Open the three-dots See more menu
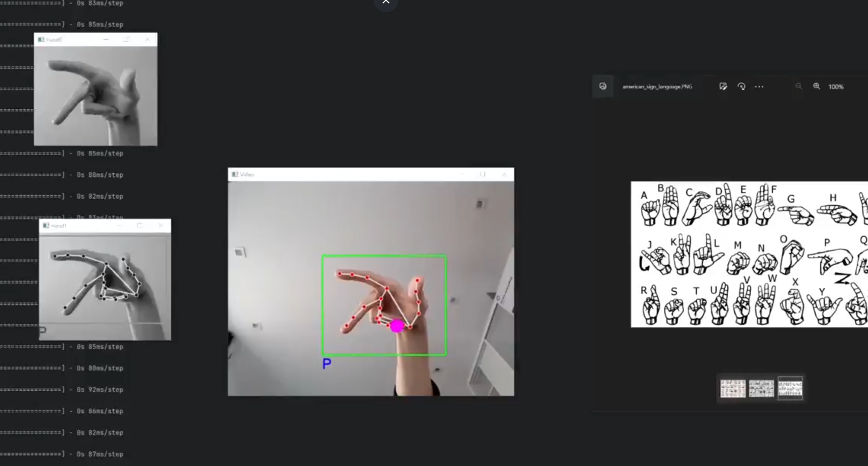 coord(759,86)
